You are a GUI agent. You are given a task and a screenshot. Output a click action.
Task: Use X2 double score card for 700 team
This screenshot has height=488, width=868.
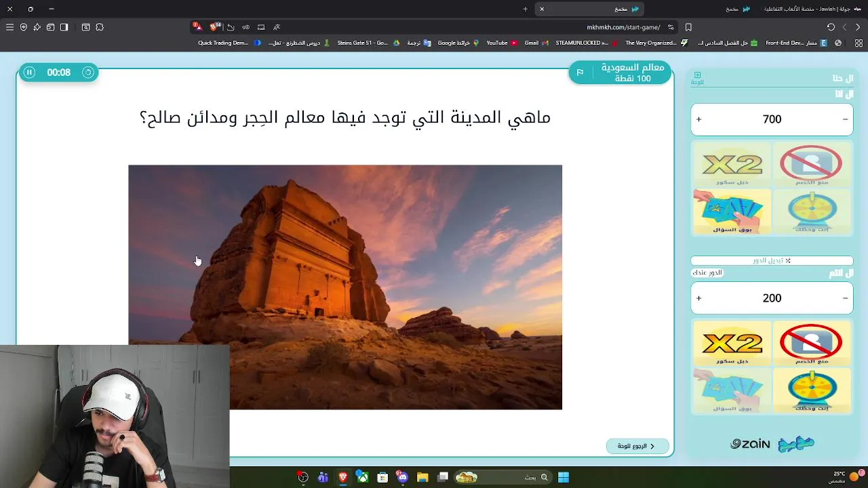[732, 165]
